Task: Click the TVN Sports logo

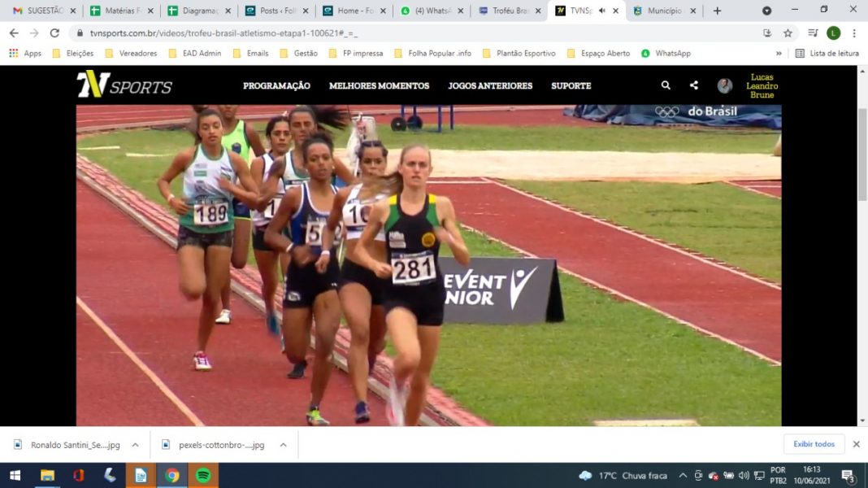Action: pos(124,85)
